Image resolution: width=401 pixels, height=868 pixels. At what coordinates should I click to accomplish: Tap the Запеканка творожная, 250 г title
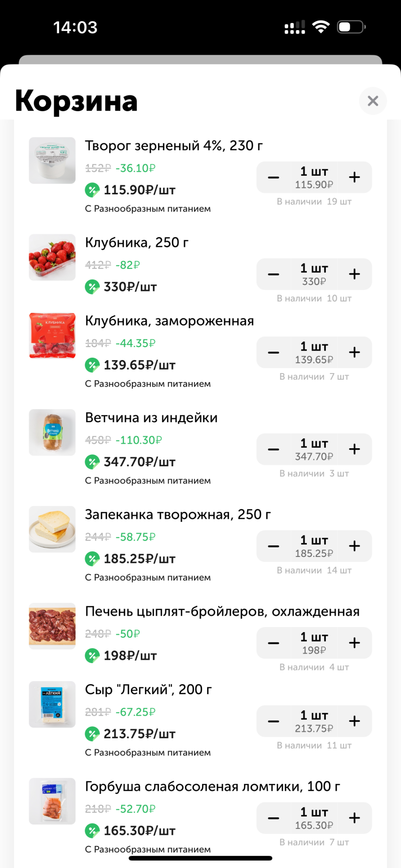(178, 514)
